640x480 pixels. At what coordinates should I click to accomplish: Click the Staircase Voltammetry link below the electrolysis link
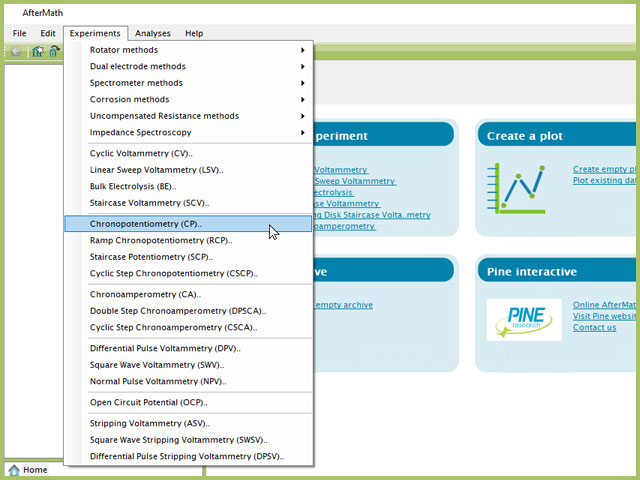tap(347, 203)
